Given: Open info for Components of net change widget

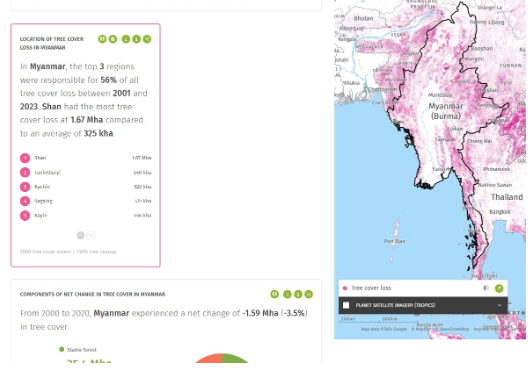Looking at the screenshot, I should [x=298, y=294].
